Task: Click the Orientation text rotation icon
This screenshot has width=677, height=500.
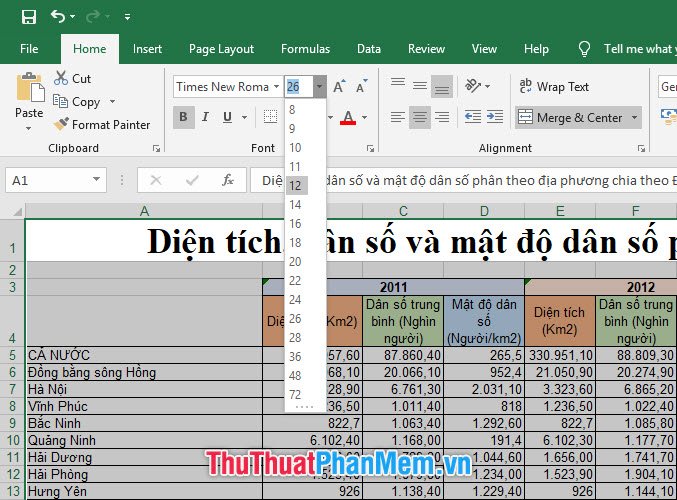Action: (x=473, y=86)
